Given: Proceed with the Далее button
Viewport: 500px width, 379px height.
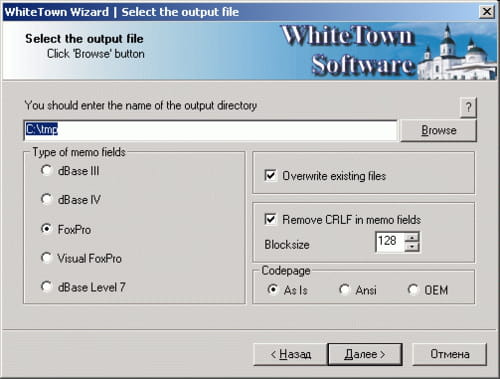Looking at the screenshot, I should coord(365,354).
